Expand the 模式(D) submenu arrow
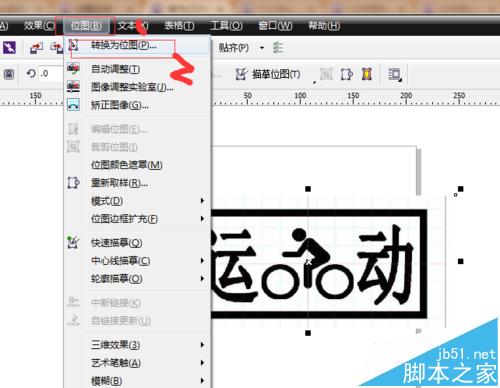The image size is (500, 388). [202, 201]
